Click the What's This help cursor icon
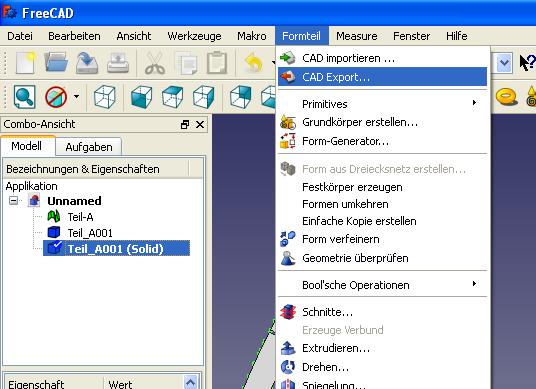The image size is (536, 389). (x=527, y=63)
